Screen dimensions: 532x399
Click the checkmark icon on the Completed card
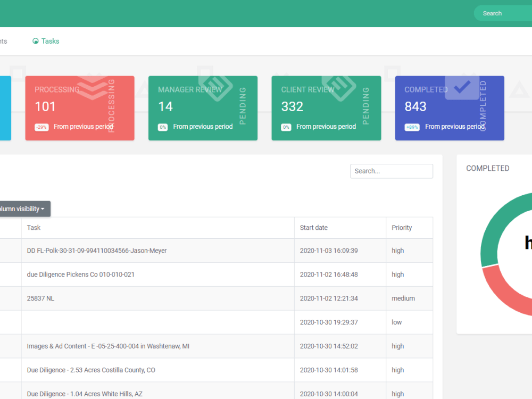point(462,87)
